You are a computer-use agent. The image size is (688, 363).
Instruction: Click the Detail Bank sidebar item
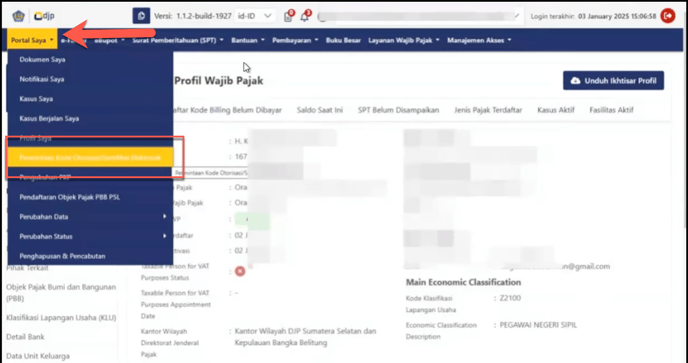tap(25, 337)
